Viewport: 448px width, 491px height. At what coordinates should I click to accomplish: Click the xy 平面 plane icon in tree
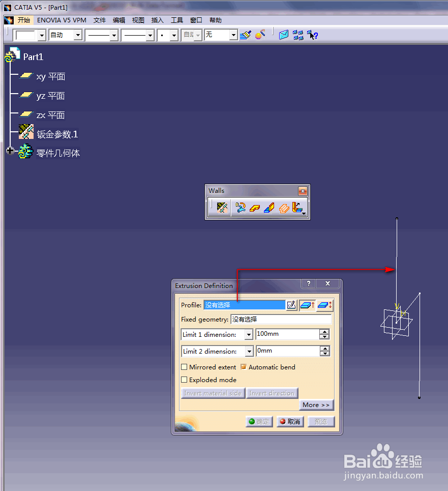[26, 76]
